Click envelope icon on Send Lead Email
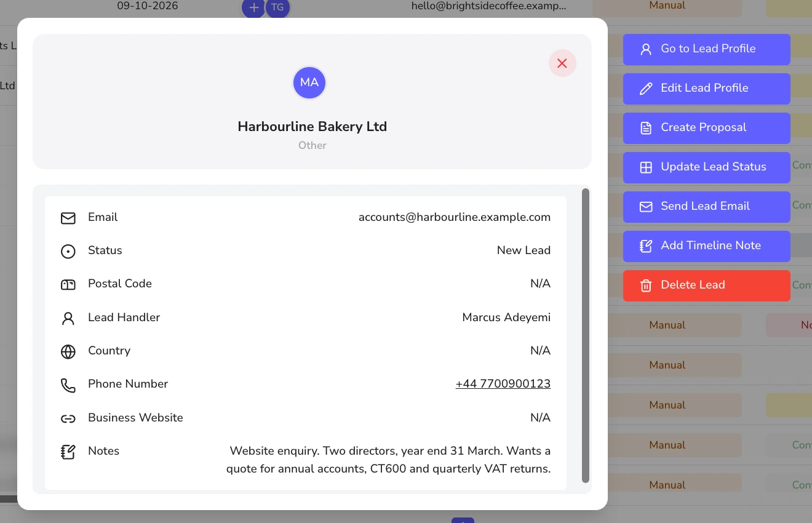 coord(646,207)
